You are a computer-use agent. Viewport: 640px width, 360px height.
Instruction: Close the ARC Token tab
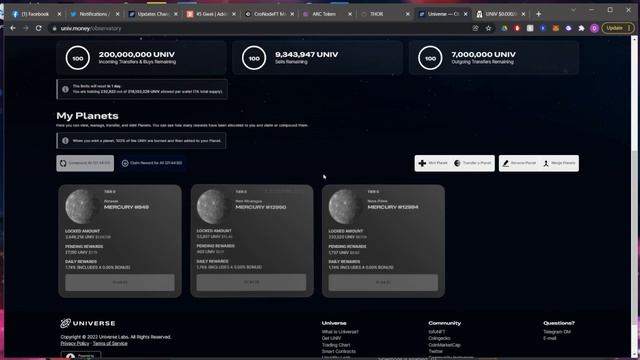350,14
